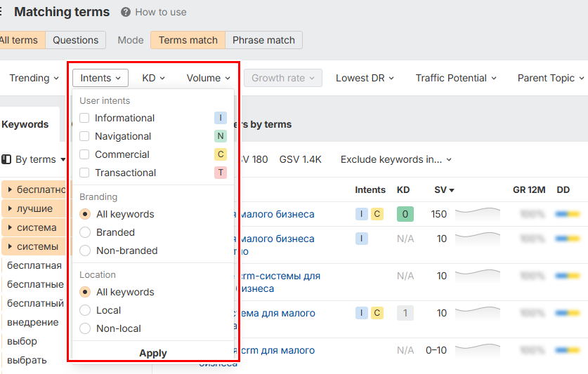The height and width of the screenshot is (374, 588).
Task: Click the Navigational N badge in dropdown
Action: [x=221, y=136]
